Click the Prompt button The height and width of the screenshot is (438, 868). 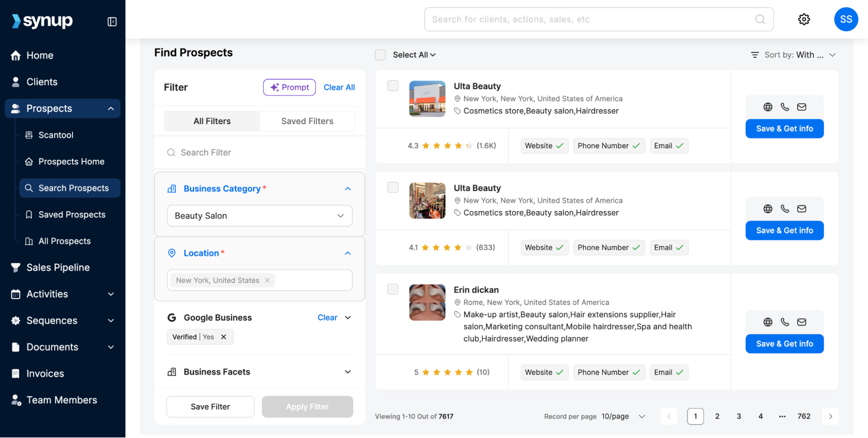click(289, 87)
